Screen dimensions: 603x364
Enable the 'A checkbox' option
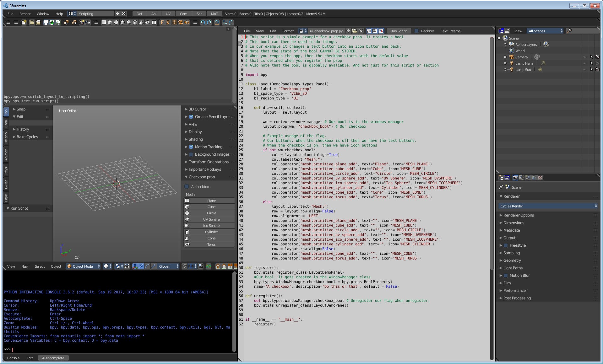[187, 187]
